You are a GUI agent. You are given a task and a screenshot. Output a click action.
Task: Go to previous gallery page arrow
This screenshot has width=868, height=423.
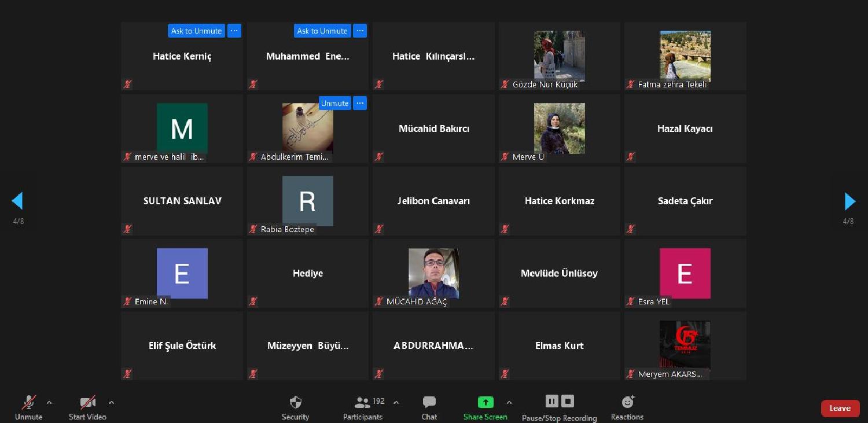(17, 201)
